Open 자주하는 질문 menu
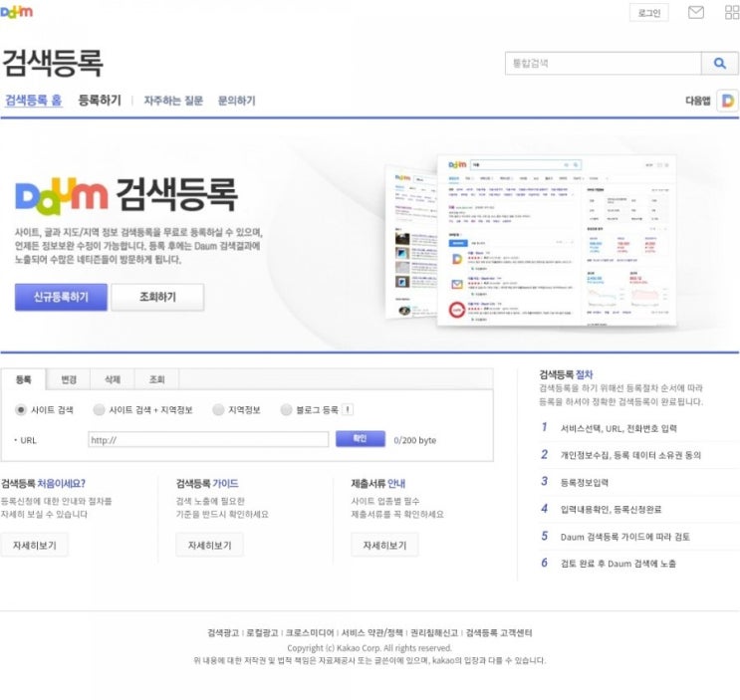The image size is (740, 700). (x=173, y=101)
